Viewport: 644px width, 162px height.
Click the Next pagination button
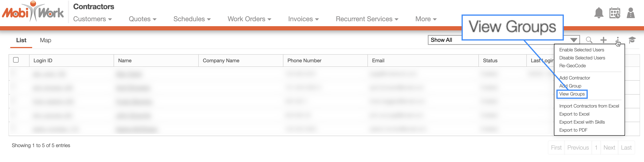[609, 148]
